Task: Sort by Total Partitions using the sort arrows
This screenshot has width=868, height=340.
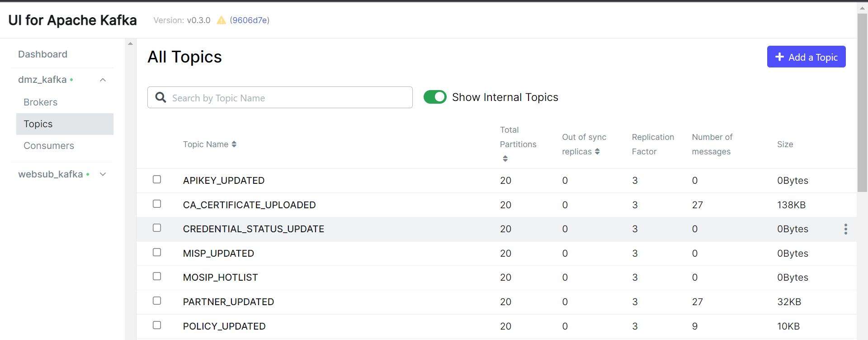Action: click(505, 158)
